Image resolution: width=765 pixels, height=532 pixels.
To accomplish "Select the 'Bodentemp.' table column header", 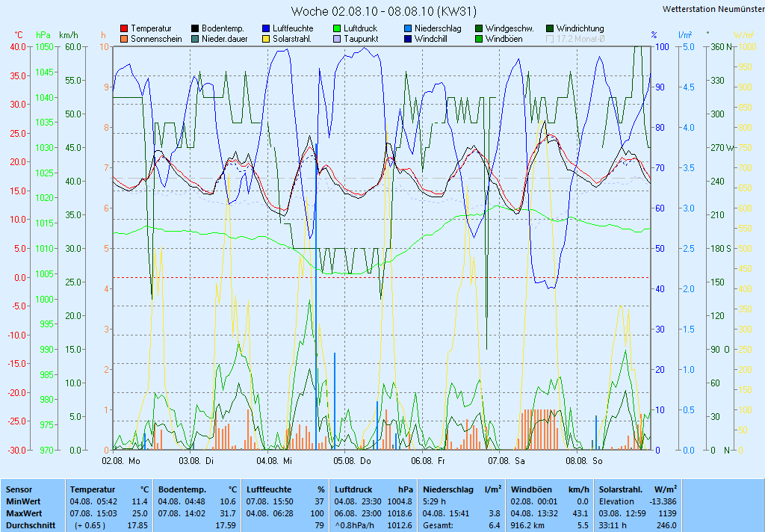I will (182, 489).
